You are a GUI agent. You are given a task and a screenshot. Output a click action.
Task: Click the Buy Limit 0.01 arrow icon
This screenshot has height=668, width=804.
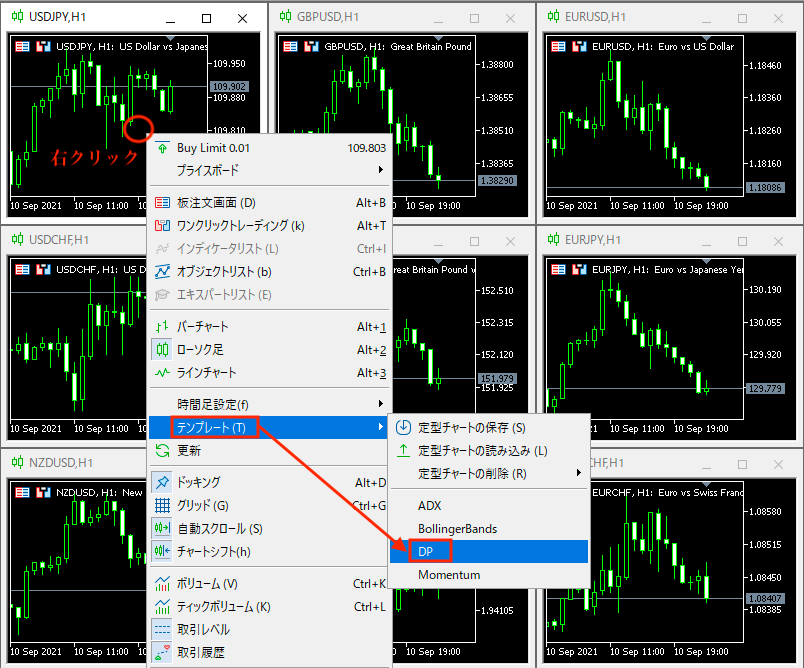(162, 148)
